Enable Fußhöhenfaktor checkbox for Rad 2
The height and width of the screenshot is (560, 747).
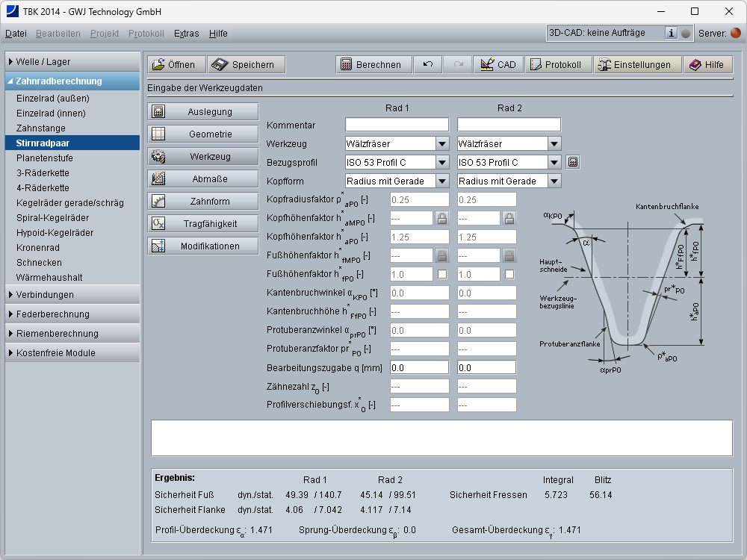pyautogui.click(x=509, y=274)
